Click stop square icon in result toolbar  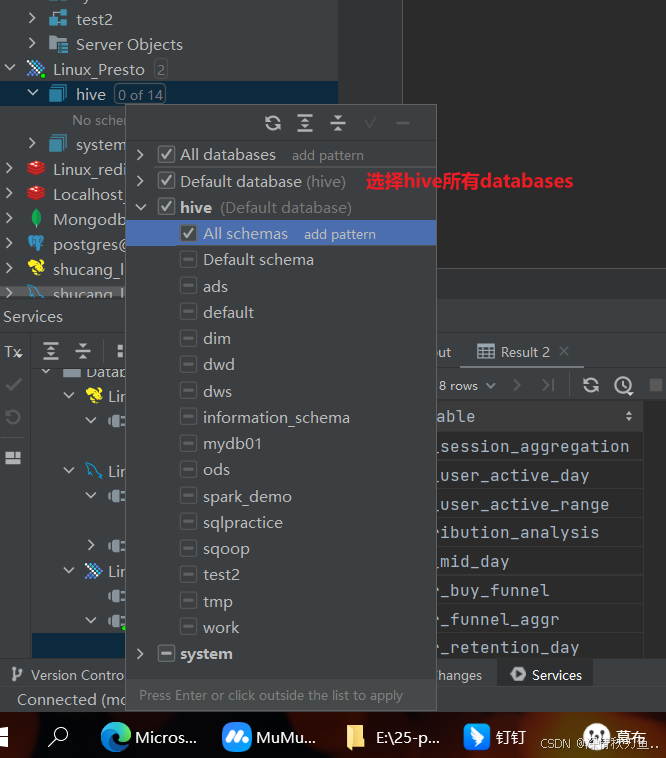(656, 385)
